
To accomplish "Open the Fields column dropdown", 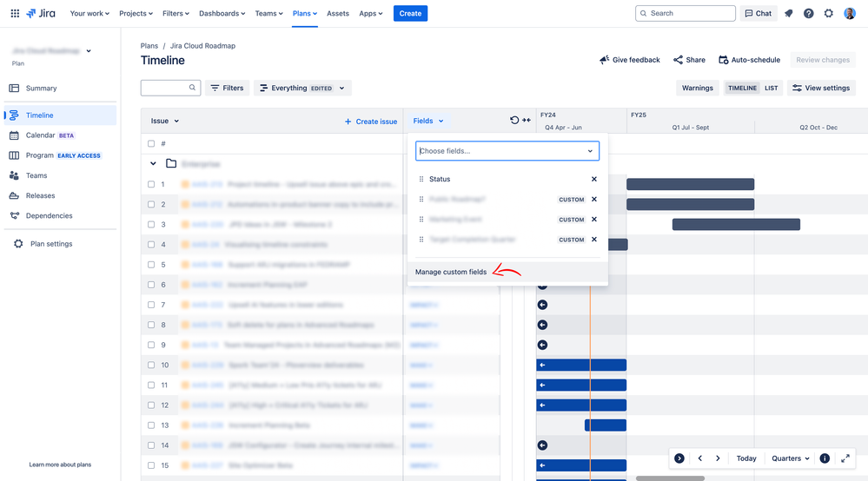I will (427, 121).
